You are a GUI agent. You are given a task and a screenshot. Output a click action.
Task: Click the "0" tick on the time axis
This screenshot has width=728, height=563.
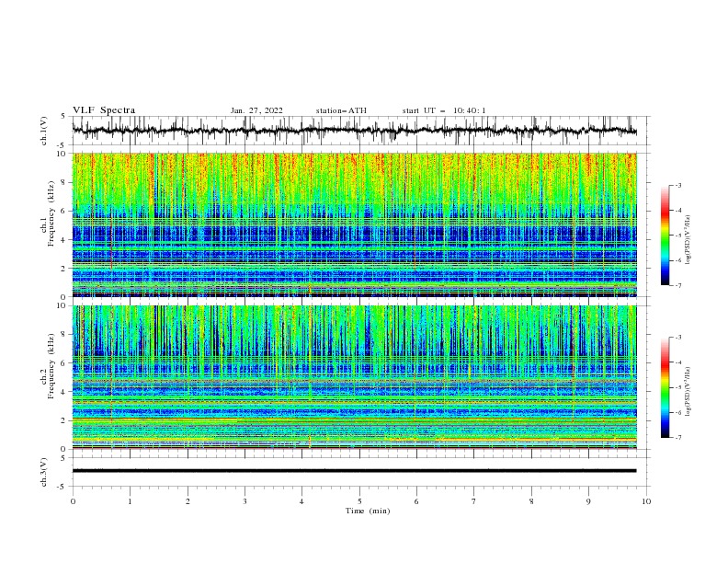[x=73, y=501]
